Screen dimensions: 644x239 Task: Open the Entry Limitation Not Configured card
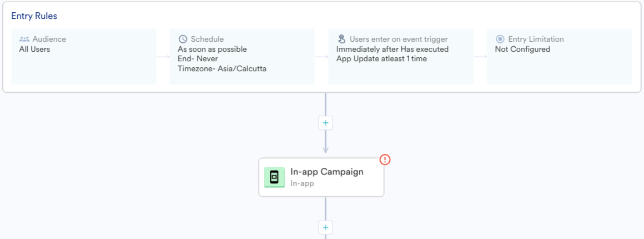[x=560, y=57]
